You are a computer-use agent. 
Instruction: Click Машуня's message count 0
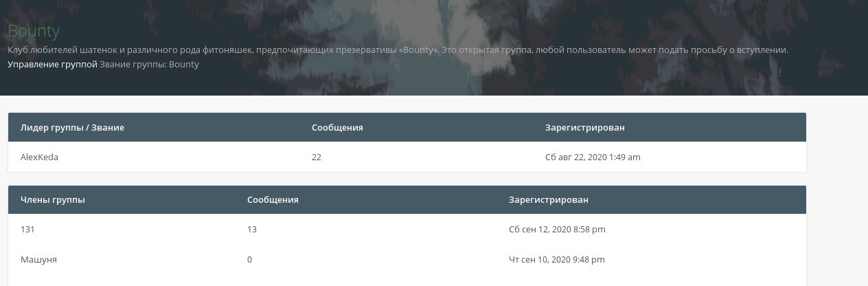coord(250,260)
